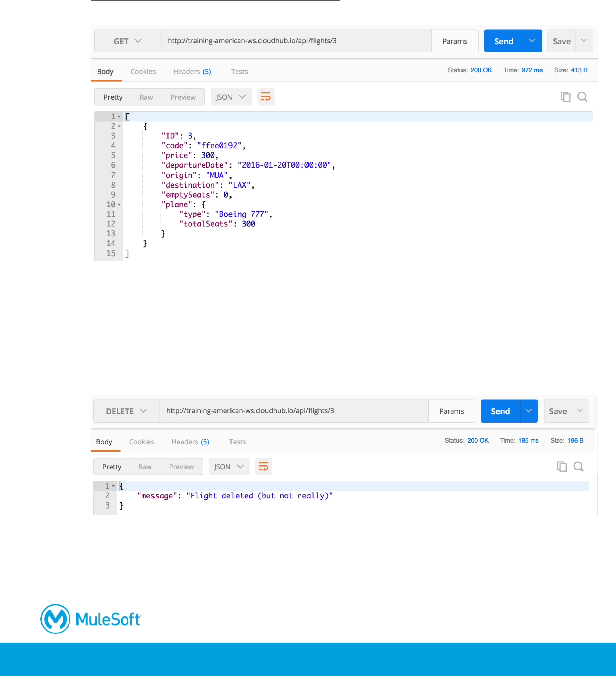Click the "MUA" origin value
616x676 pixels.
pyautogui.click(x=217, y=175)
